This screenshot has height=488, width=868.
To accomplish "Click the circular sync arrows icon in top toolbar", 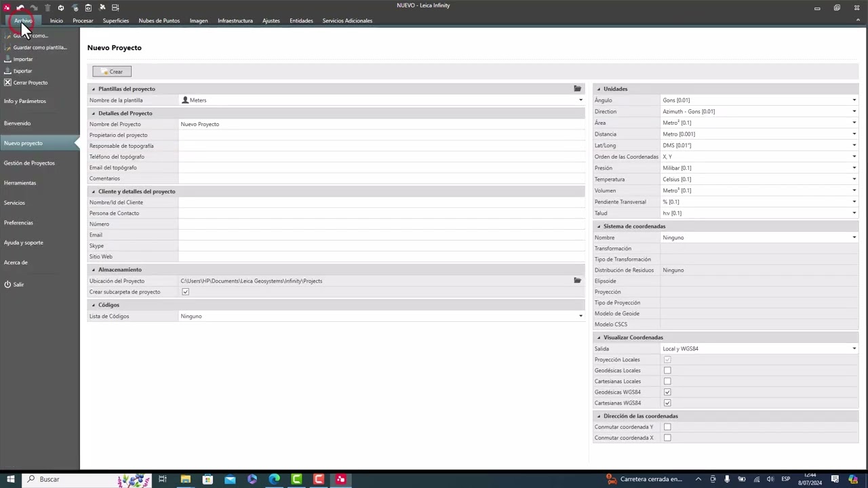I will pos(61,7).
